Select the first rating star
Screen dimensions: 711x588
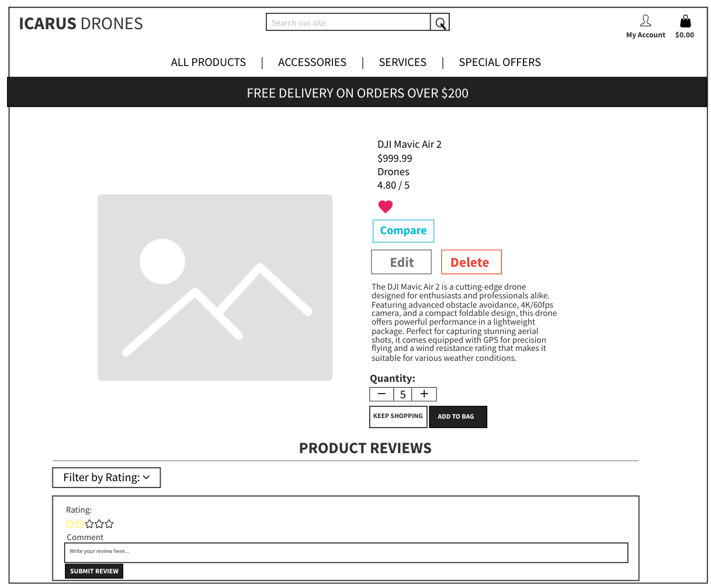pos(70,524)
